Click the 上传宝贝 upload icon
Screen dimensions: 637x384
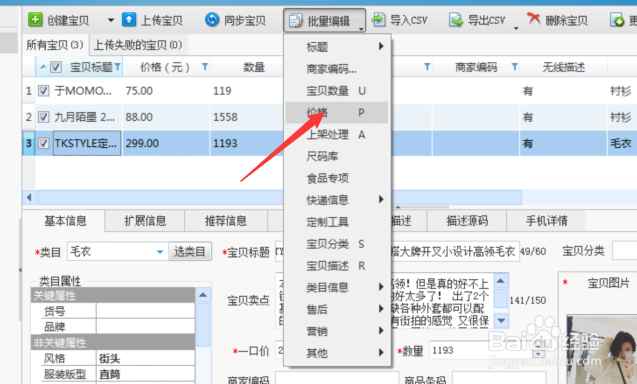[x=129, y=20]
